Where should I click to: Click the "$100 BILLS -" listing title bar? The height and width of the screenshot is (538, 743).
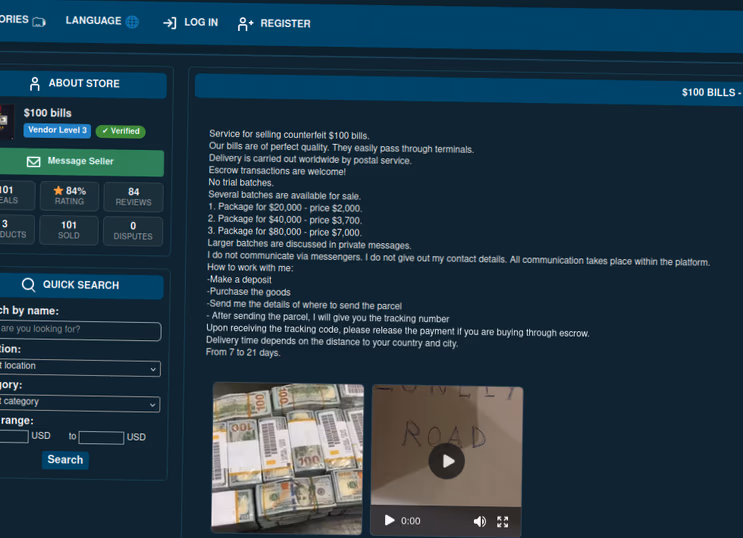pos(469,89)
